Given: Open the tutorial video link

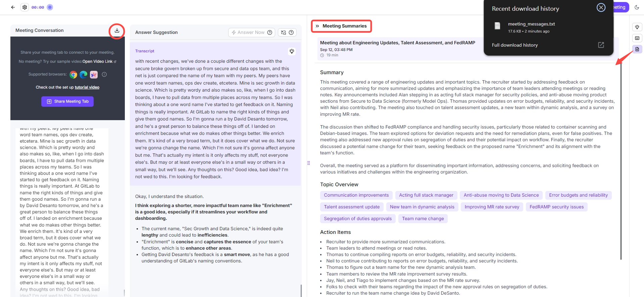Looking at the screenshot, I should point(87,87).
